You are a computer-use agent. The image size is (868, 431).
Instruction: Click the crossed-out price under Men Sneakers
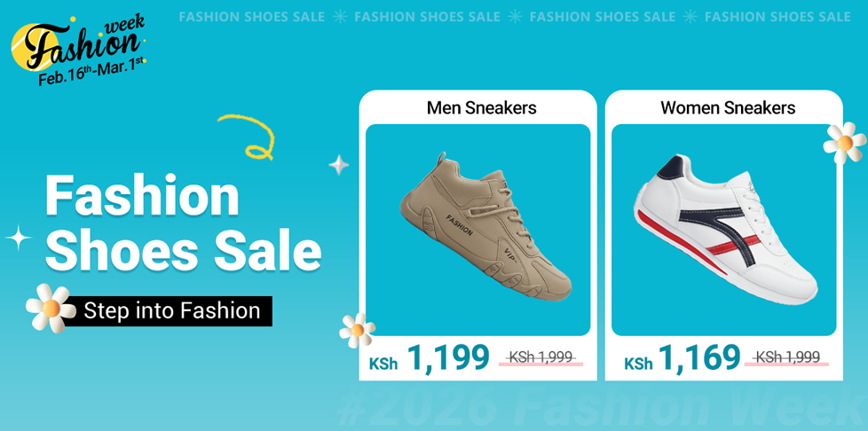(541, 357)
